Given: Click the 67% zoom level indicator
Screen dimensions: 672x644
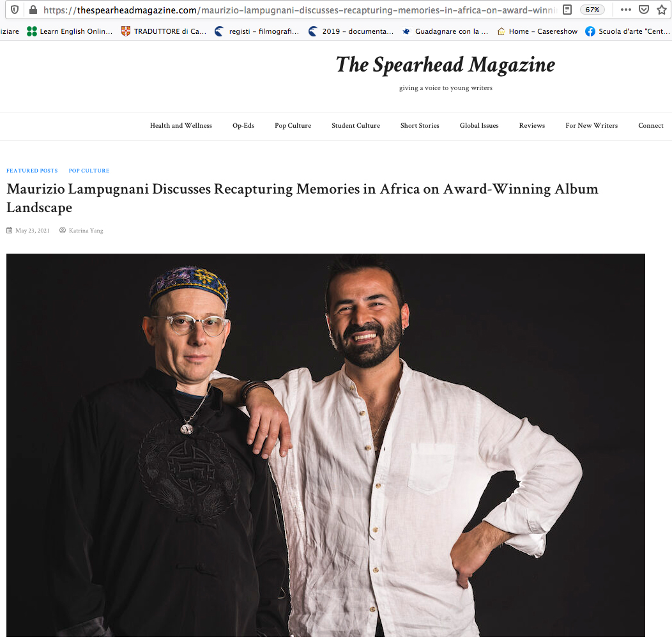Looking at the screenshot, I should click(592, 10).
